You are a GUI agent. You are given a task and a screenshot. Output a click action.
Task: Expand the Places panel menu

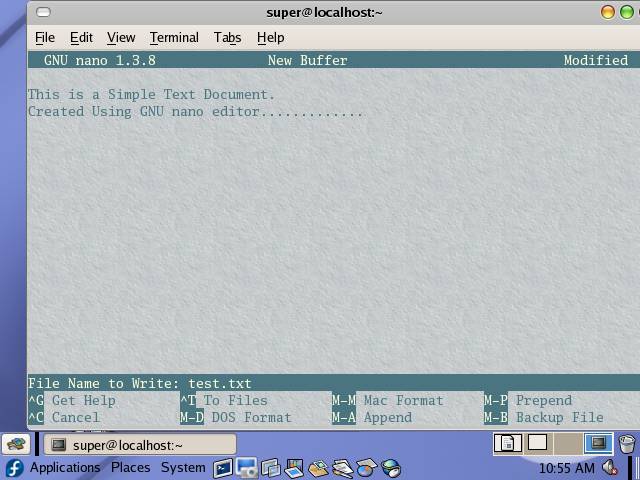(x=130, y=468)
